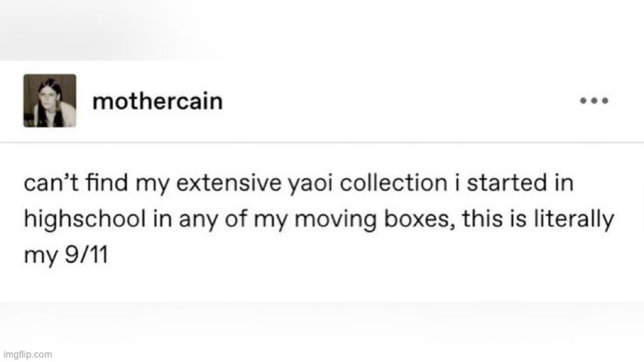Click the word "collection" in the post

pos(409,185)
